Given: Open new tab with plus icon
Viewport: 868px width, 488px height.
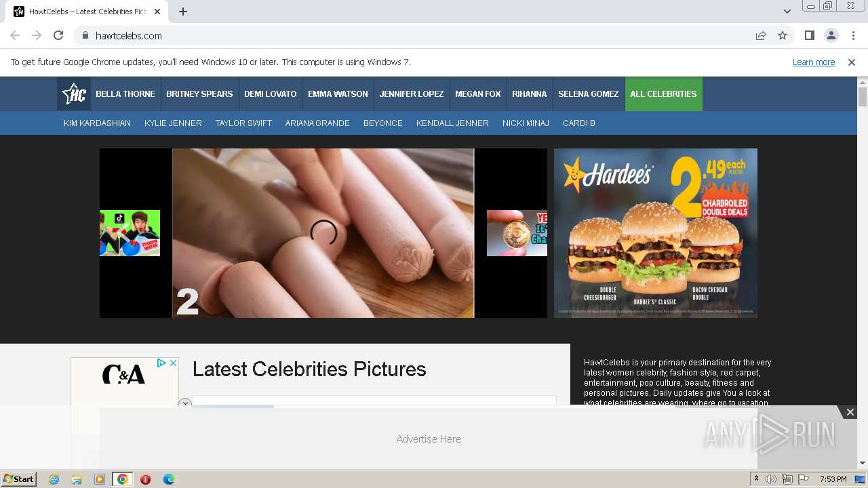Looking at the screenshot, I should 183,12.
